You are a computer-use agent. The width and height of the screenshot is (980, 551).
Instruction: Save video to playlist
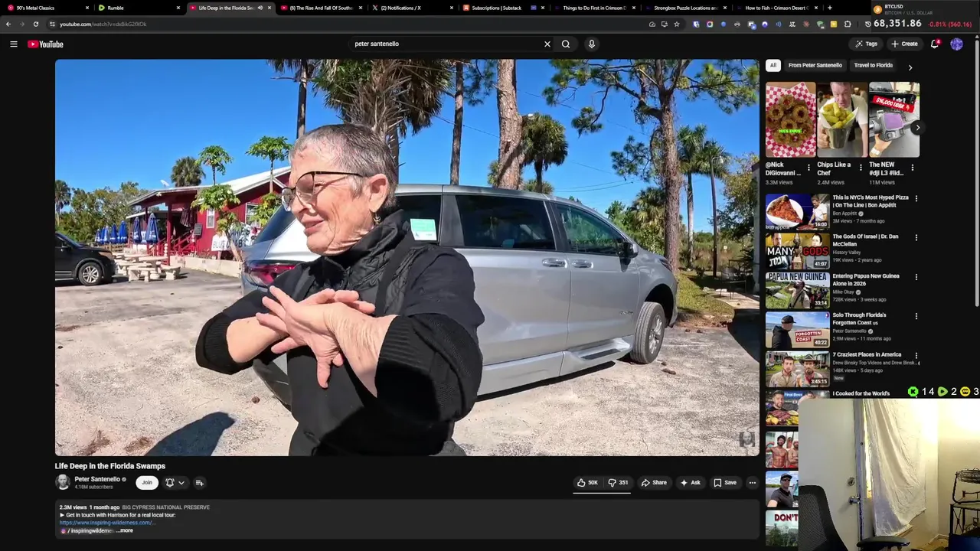coord(725,482)
